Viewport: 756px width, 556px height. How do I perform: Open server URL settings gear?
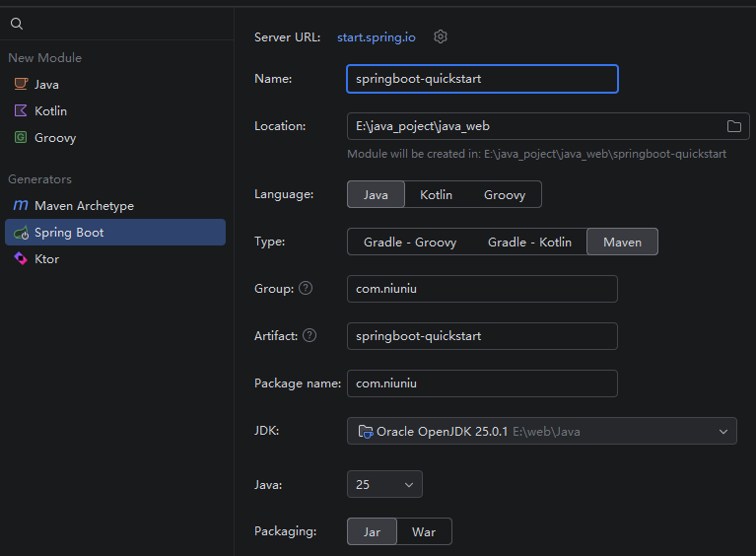click(441, 36)
